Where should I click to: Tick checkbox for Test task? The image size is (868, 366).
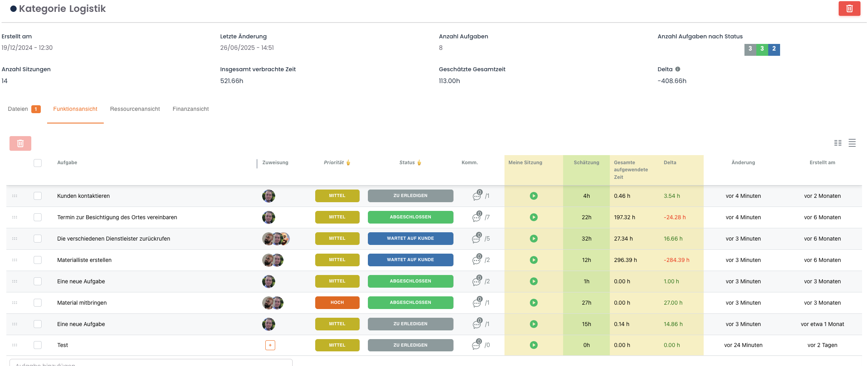[x=38, y=345]
